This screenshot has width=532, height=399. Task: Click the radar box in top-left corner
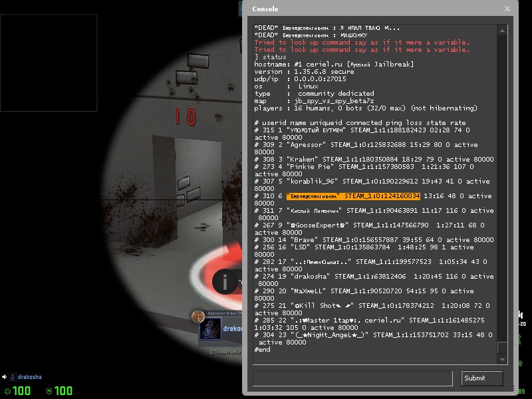(x=49, y=55)
